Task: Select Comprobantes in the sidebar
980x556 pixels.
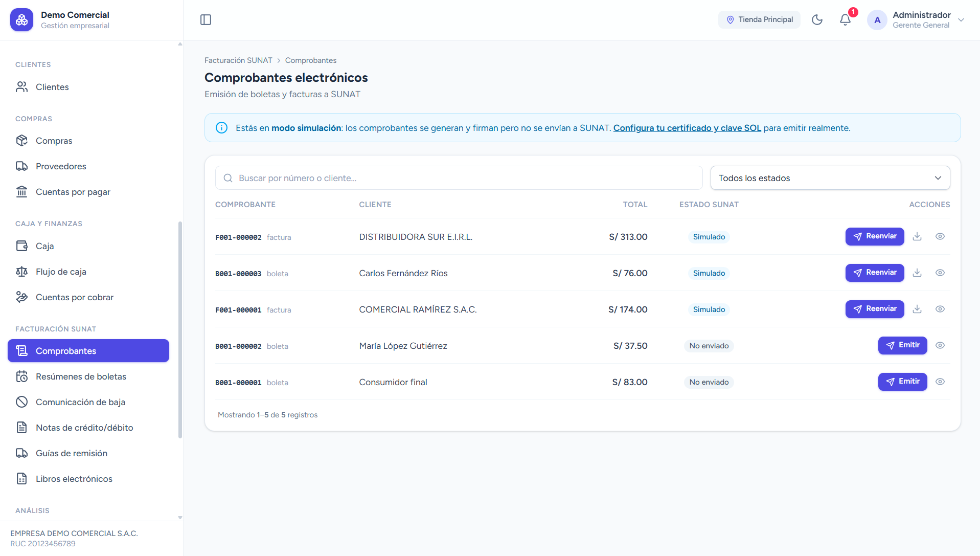Action: click(88, 351)
